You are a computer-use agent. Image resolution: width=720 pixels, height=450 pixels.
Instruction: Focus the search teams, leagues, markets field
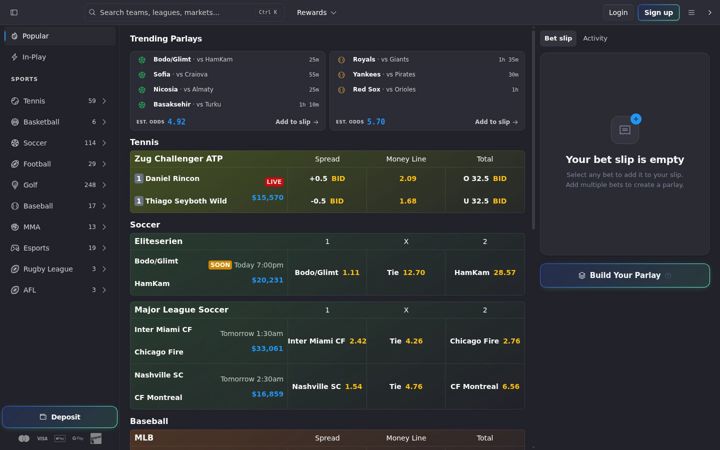(184, 12)
